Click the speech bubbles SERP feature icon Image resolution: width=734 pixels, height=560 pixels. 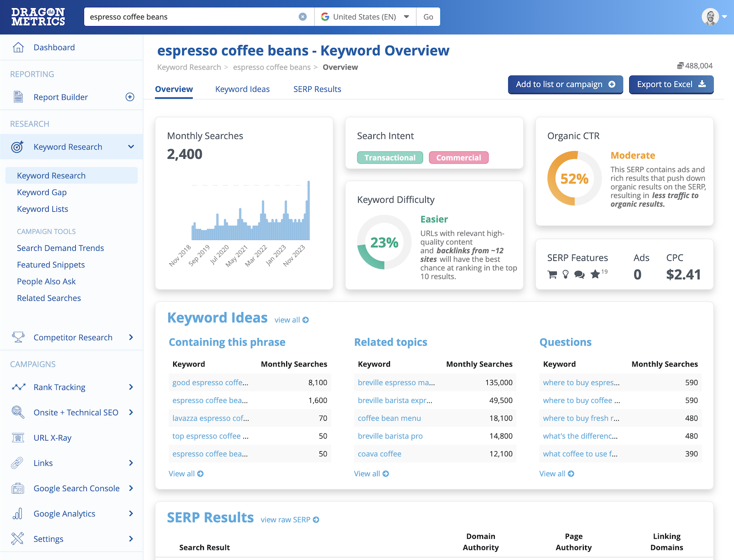tap(580, 275)
